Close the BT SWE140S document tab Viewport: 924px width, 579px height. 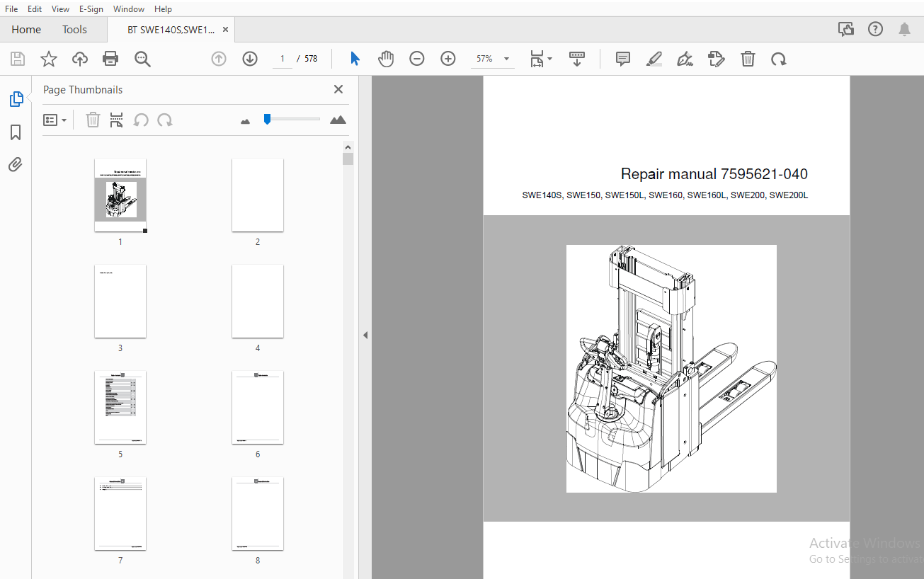click(225, 30)
